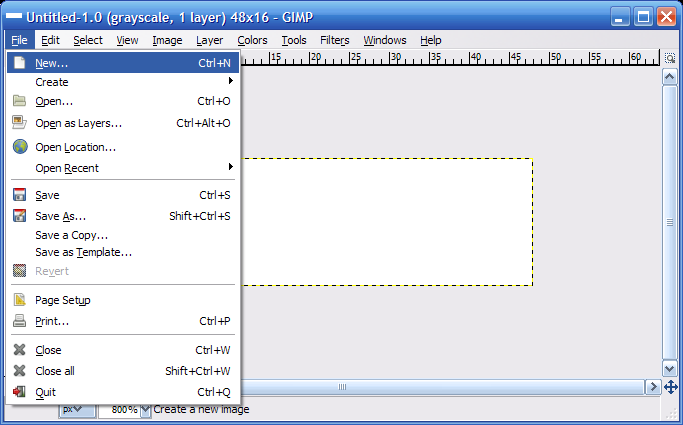Viewport: 683px width, 425px height.
Task: Select Open Location… entry
Action: [123, 147]
